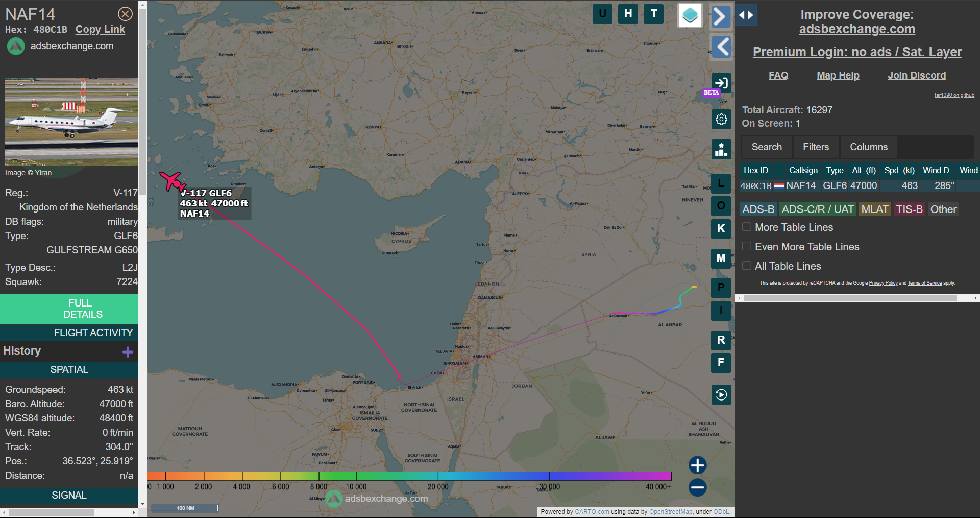The width and height of the screenshot is (980, 518).
Task: Click the TIS-B source legend
Action: coord(910,209)
